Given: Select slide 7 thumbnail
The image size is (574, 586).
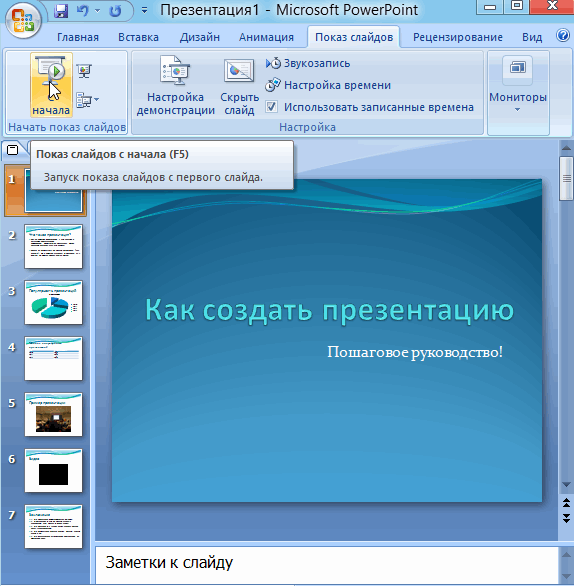Looking at the screenshot, I should tap(53, 527).
